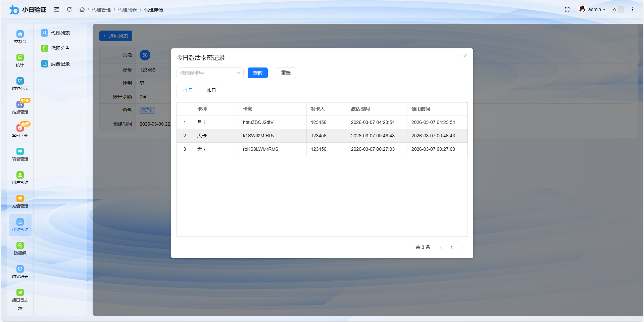Image resolution: width=644 pixels, height=322 pixels.
Task: Click the refresh icon in the top bar
Action: (69, 9)
